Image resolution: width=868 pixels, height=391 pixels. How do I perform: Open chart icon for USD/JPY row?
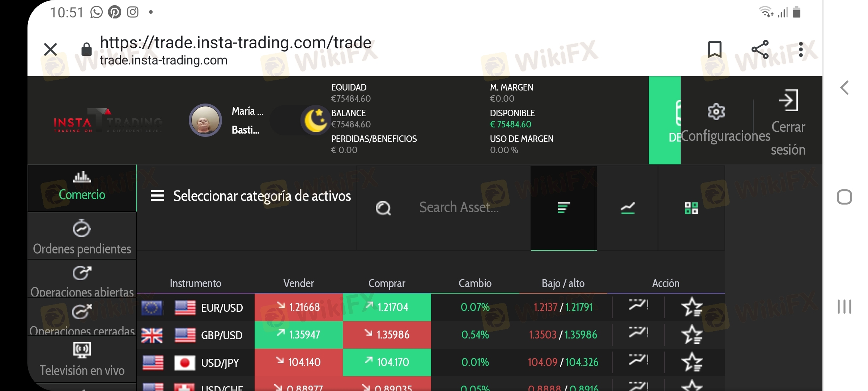[638, 360]
